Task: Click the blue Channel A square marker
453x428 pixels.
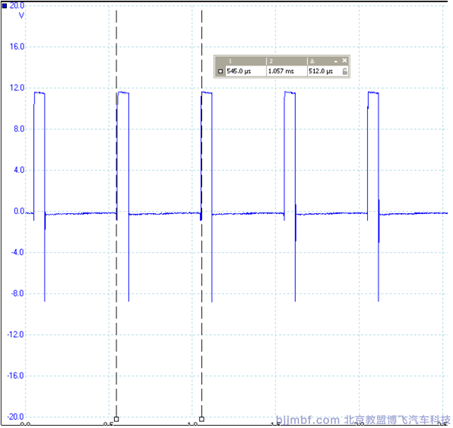Action: click(4, 6)
